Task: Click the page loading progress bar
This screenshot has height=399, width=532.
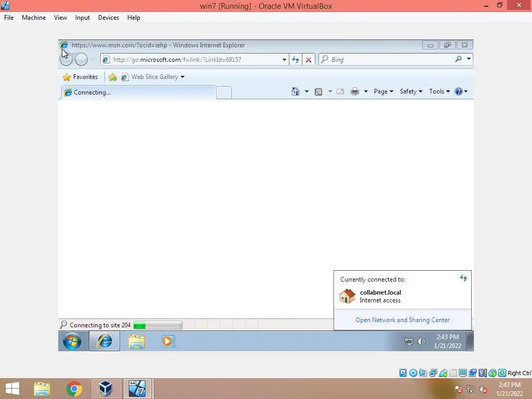Action: [158, 325]
